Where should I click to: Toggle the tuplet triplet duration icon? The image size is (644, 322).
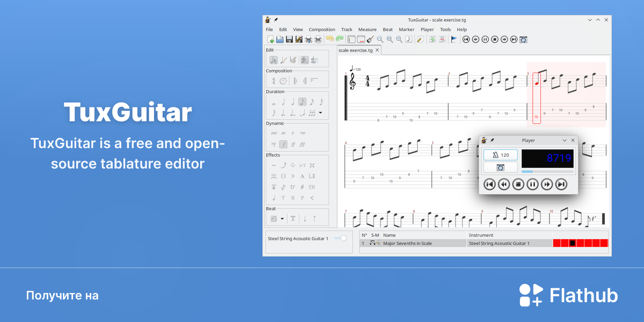click(312, 113)
